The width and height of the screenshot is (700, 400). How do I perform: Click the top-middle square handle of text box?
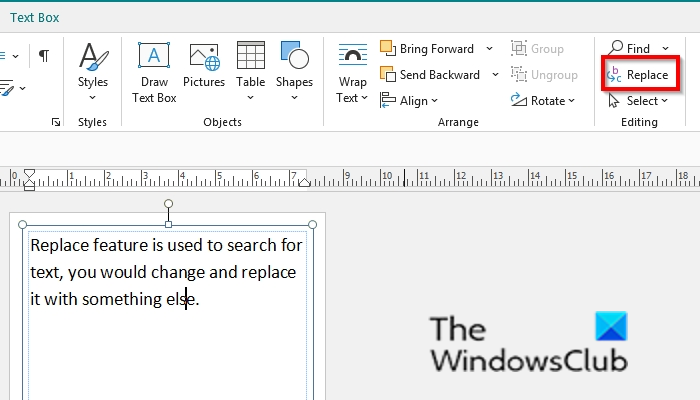click(168, 225)
